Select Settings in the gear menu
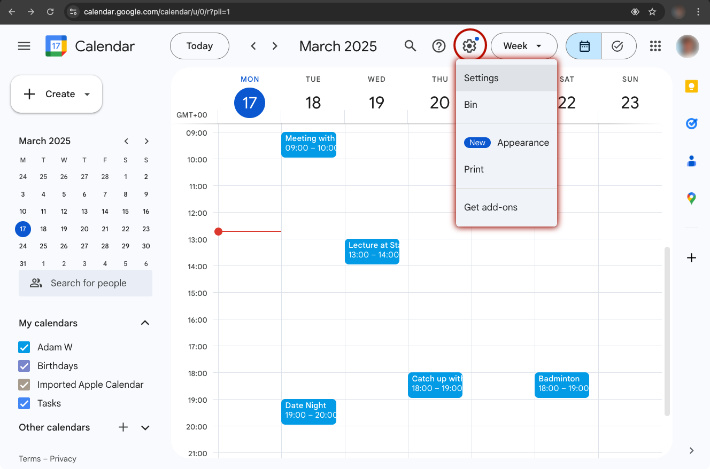 (506, 78)
